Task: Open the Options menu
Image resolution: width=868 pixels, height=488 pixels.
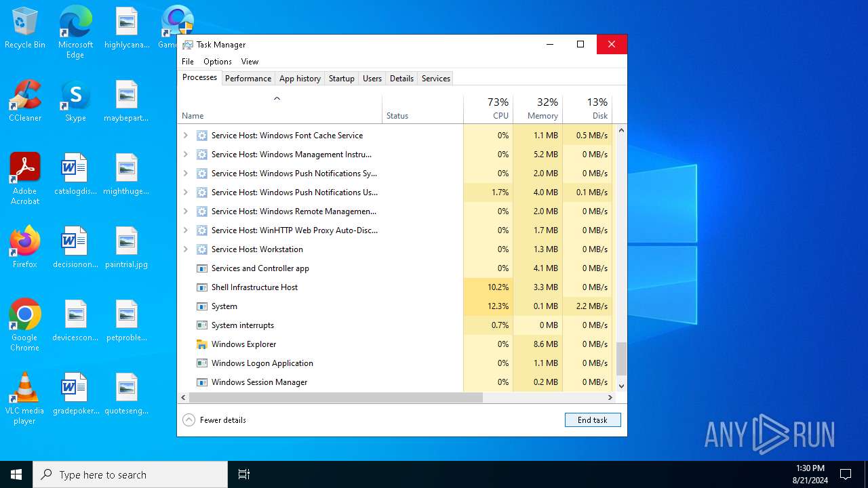Action: (218, 62)
